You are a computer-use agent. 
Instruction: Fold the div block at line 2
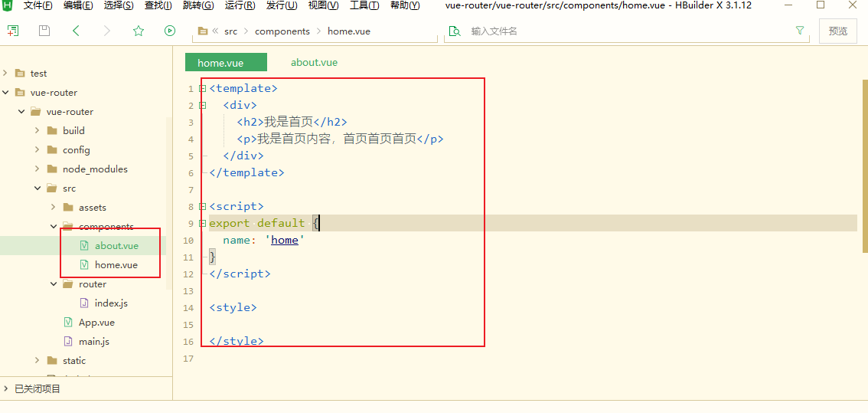coord(203,105)
